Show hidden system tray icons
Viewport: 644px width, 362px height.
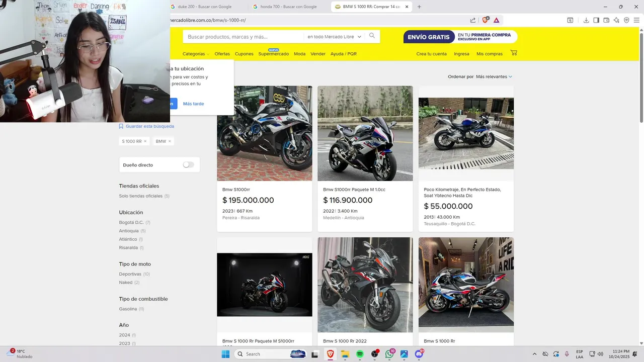(534, 354)
